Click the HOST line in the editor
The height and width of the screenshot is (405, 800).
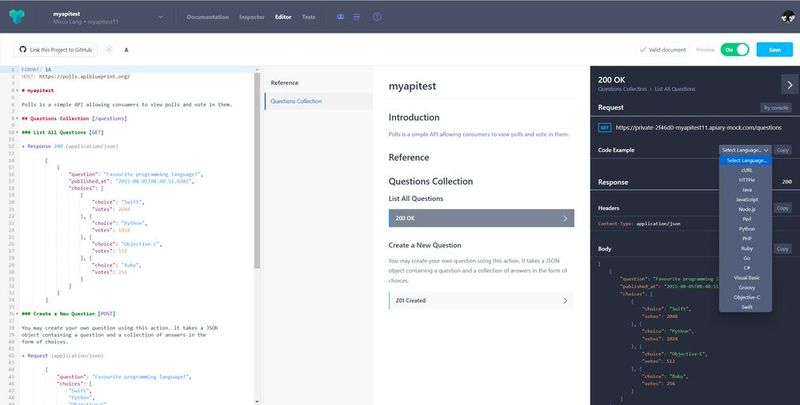point(76,77)
